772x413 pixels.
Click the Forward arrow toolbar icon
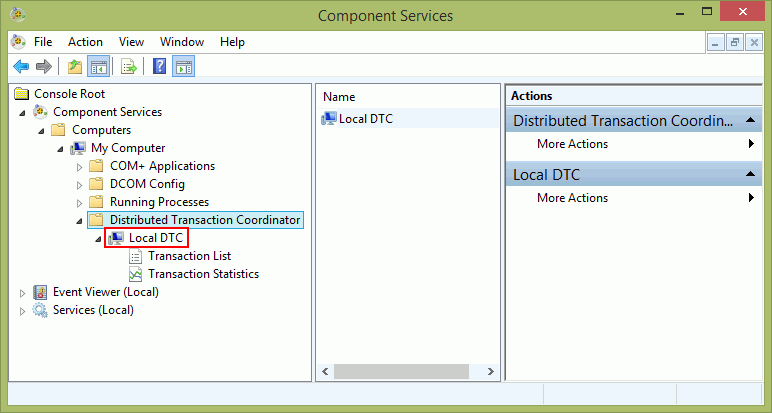(44, 66)
